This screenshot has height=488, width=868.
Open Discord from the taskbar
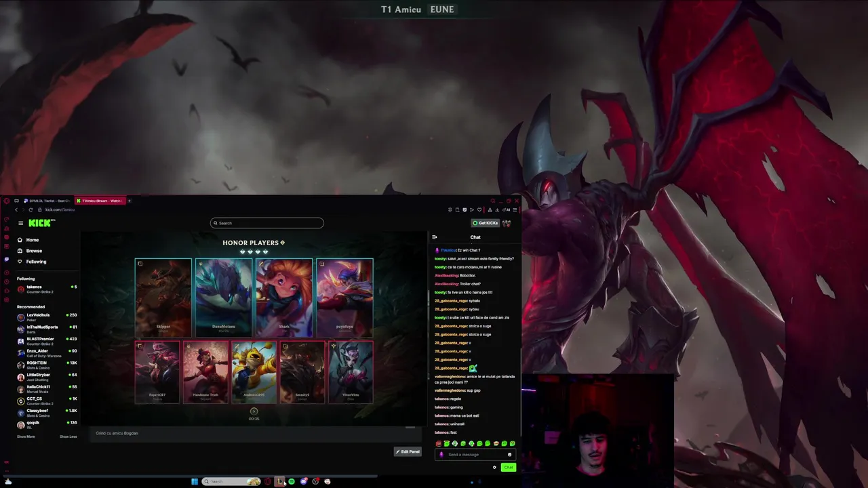[x=304, y=481]
